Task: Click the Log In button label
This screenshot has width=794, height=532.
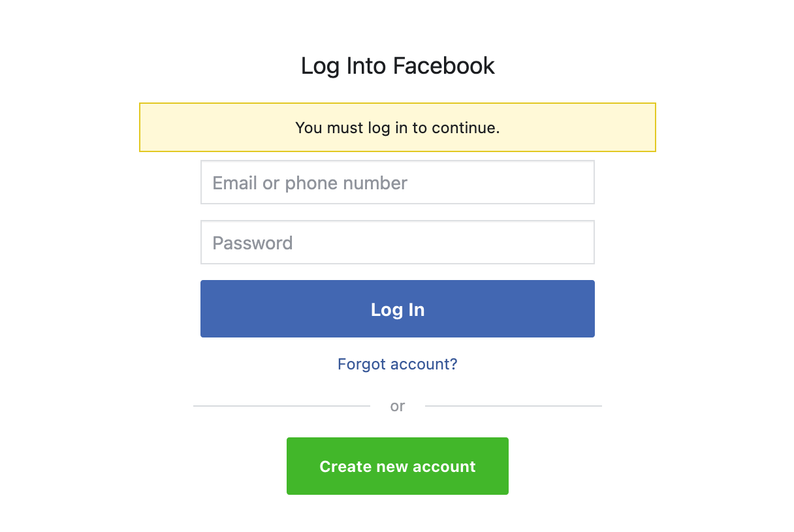Action: pos(397,309)
